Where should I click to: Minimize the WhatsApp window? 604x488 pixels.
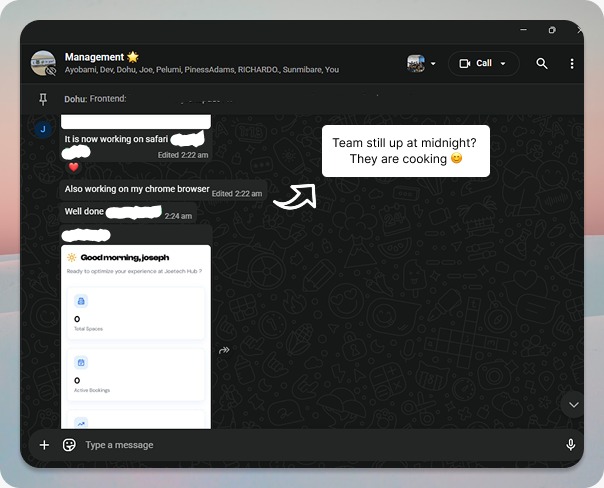click(x=523, y=30)
